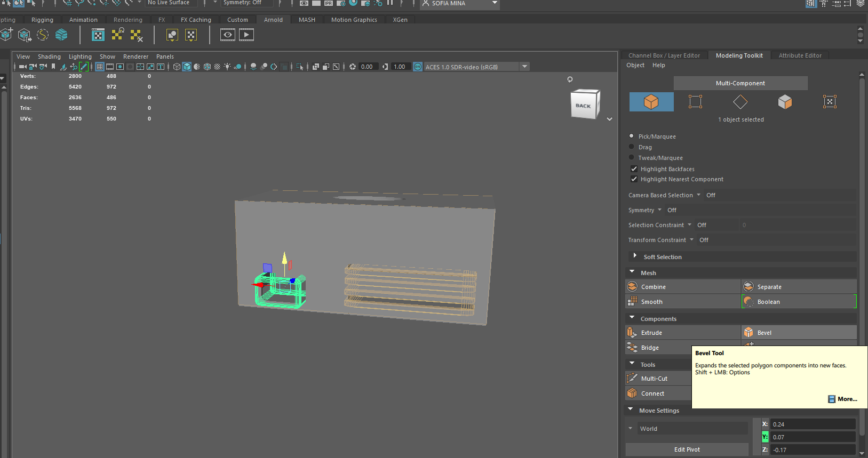Click the X move value field
Viewport: 868px width, 458px height.
coord(812,424)
